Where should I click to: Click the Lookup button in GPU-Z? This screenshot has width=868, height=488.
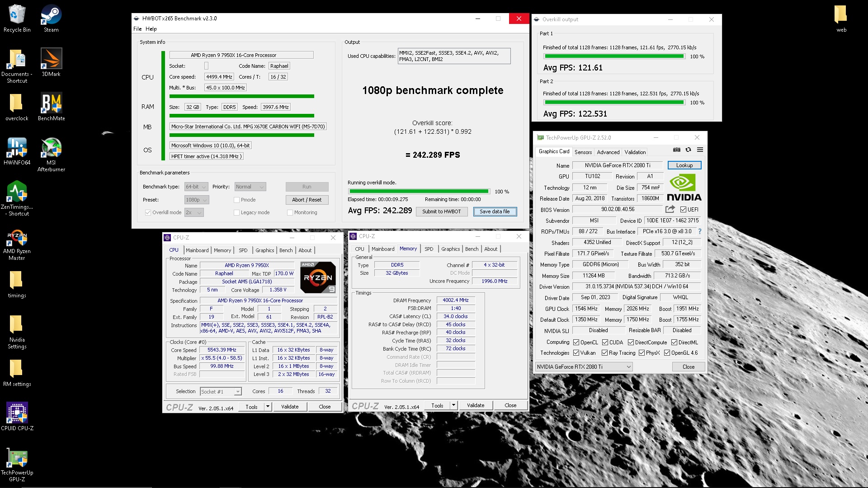[x=684, y=165]
